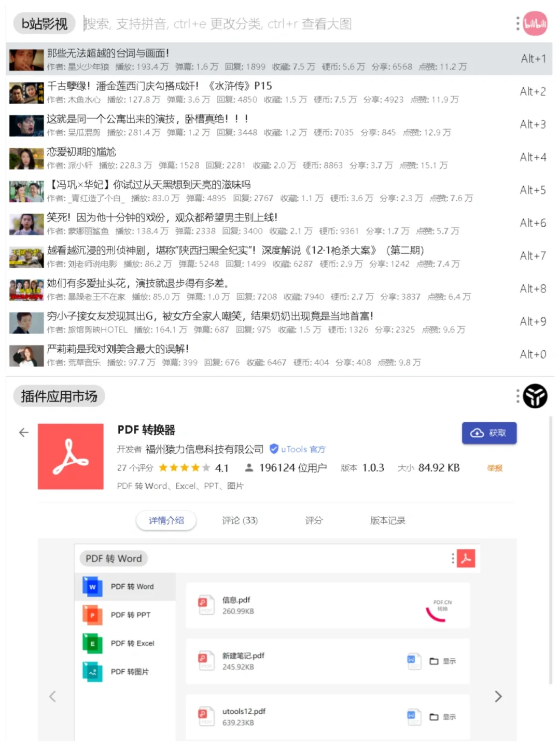Click the 获取 button to install PDF 转换器
Viewport: 560px width, 747px height.
click(489, 433)
